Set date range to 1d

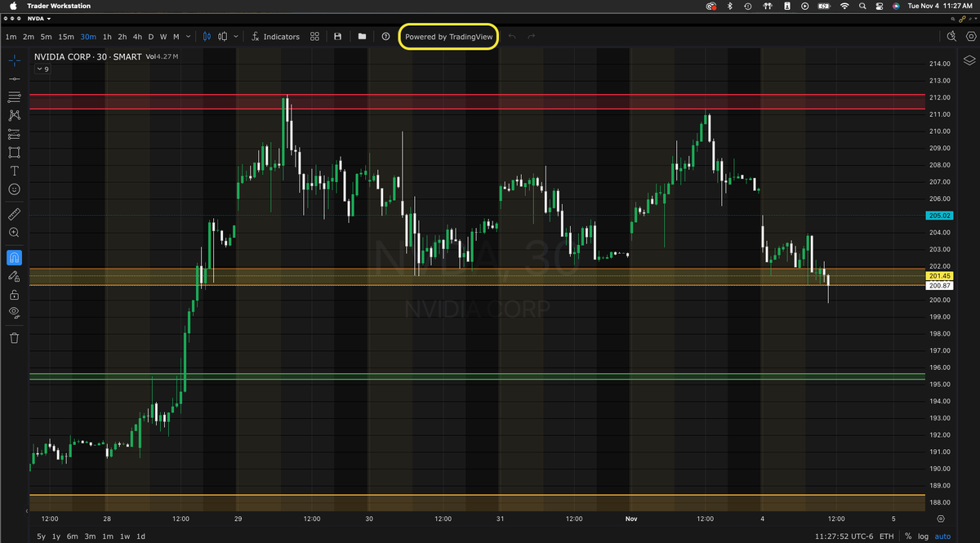tap(140, 536)
